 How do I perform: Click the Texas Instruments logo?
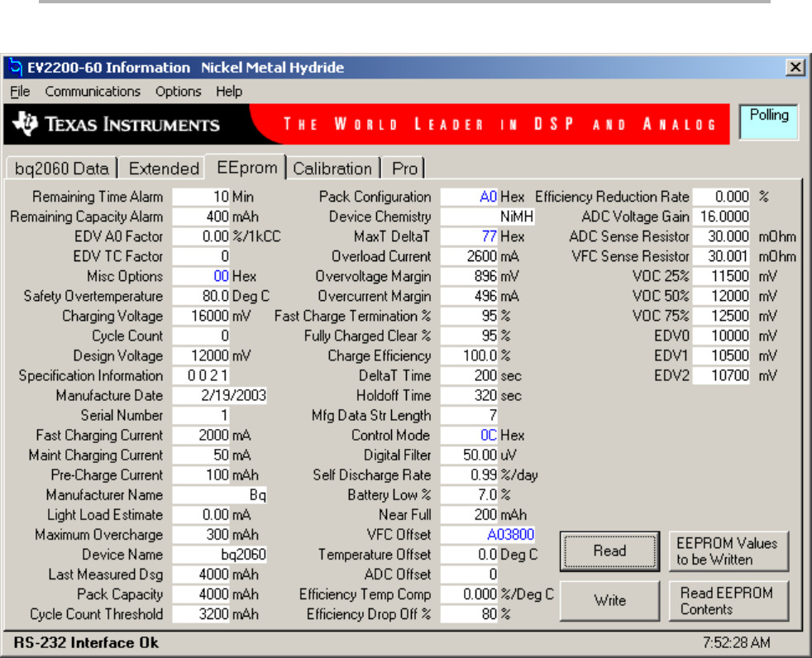[116, 125]
